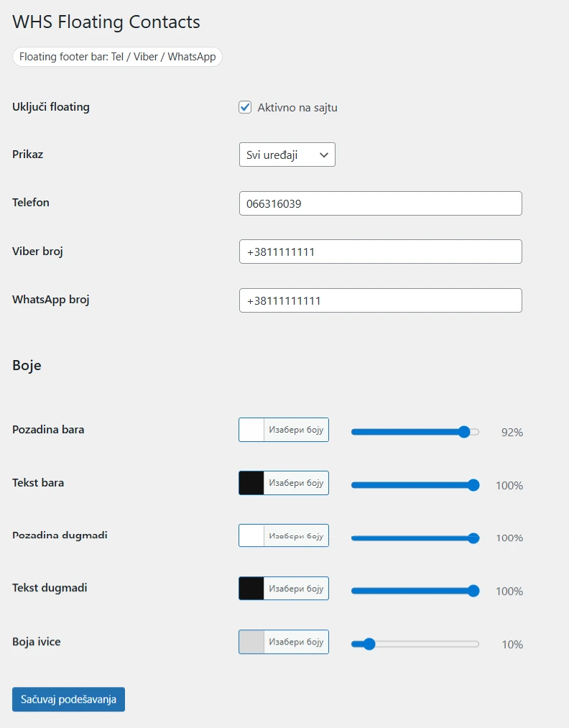The image size is (569, 728).
Task: Click the Tekst dugmadi black color swatch
Action: (251, 589)
